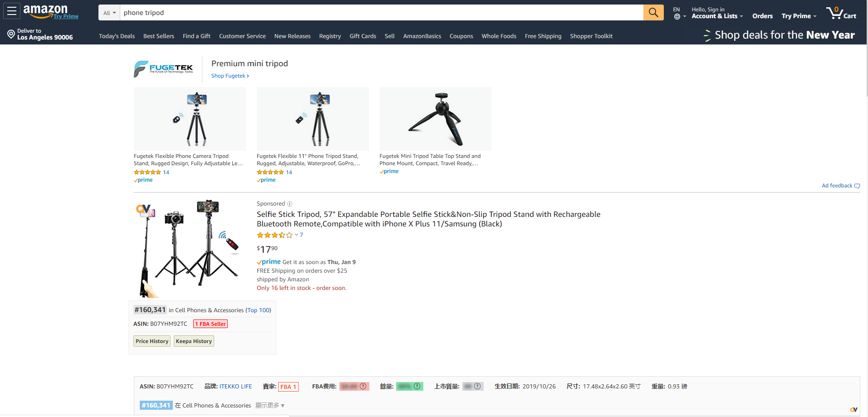Viewport: 868px width, 417px height.
Task: Open Selfie Stick Tripod product title
Action: pos(428,219)
